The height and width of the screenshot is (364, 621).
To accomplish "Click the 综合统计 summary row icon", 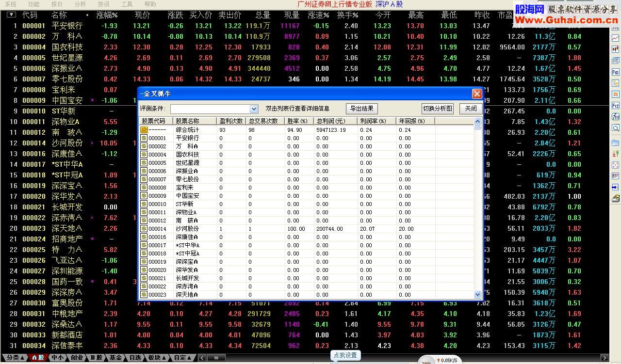I will click(144, 130).
